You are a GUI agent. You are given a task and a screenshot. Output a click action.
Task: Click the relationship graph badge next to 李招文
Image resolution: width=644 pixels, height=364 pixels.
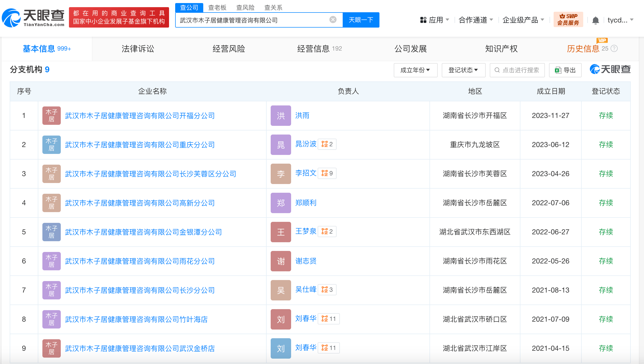[x=327, y=173]
